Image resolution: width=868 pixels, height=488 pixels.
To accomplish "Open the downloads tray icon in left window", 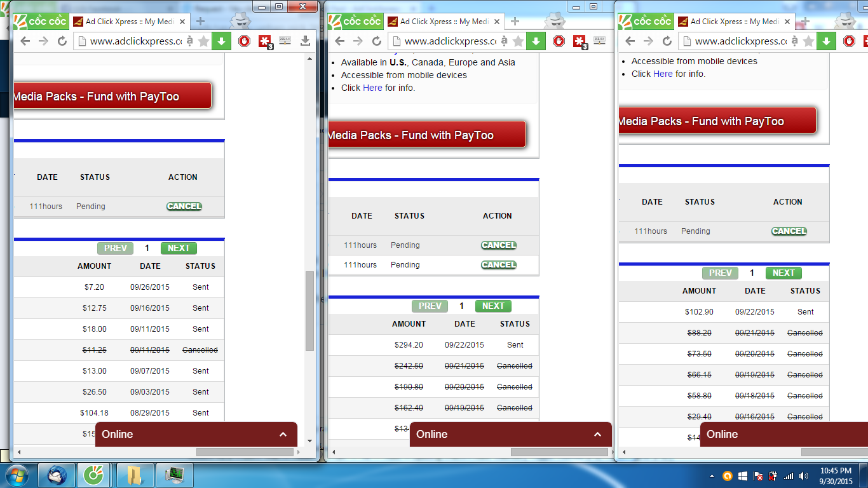I will tap(305, 41).
